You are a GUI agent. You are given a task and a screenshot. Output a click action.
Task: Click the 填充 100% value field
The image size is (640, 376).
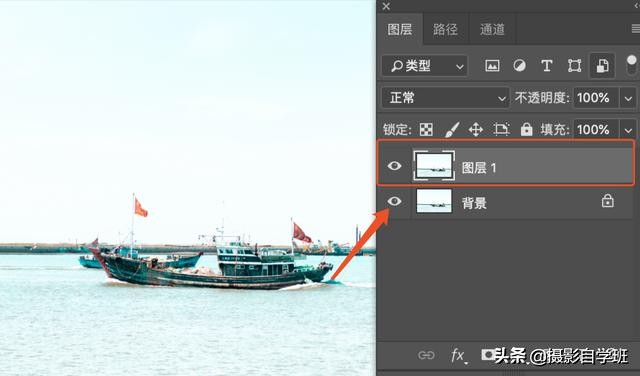[x=596, y=130]
